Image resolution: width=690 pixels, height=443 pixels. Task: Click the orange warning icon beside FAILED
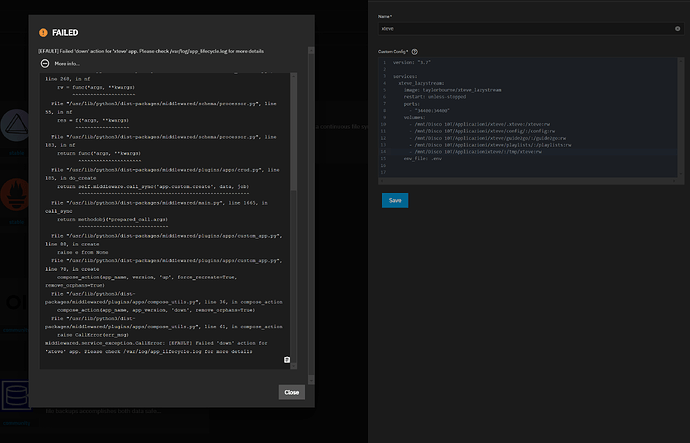(43, 33)
